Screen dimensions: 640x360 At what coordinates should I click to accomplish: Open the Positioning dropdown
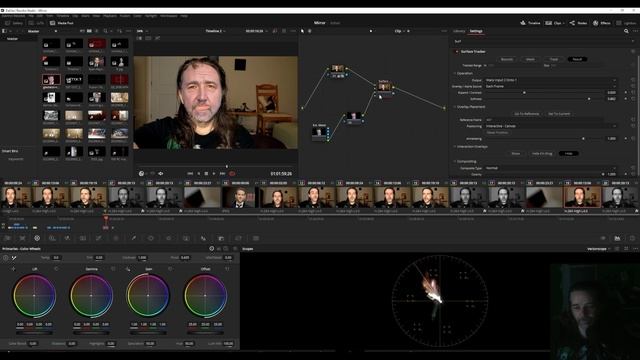550,126
